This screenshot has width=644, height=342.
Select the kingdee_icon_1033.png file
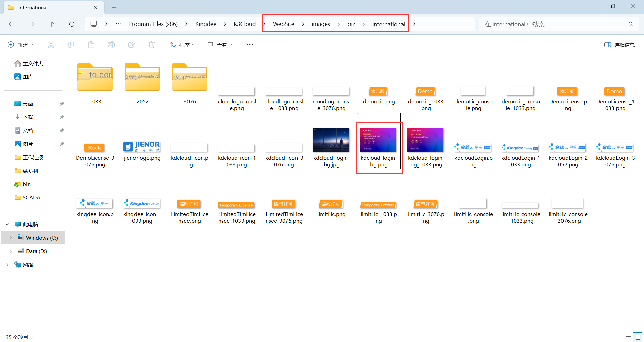click(142, 211)
